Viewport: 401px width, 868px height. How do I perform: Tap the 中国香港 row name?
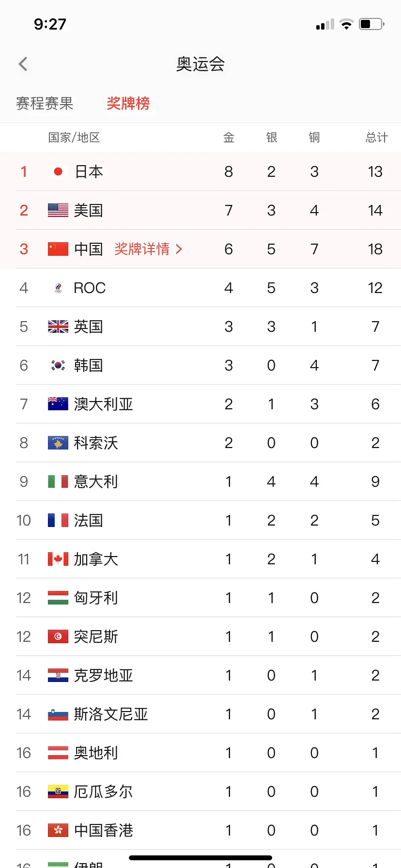(x=104, y=830)
